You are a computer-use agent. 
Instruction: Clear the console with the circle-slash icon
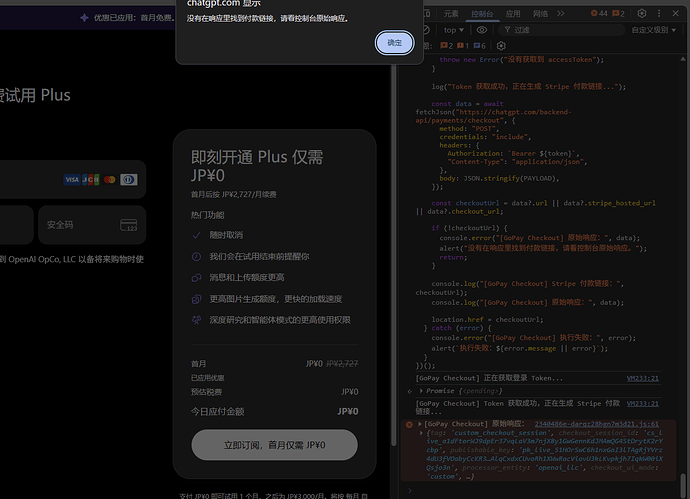pos(426,30)
